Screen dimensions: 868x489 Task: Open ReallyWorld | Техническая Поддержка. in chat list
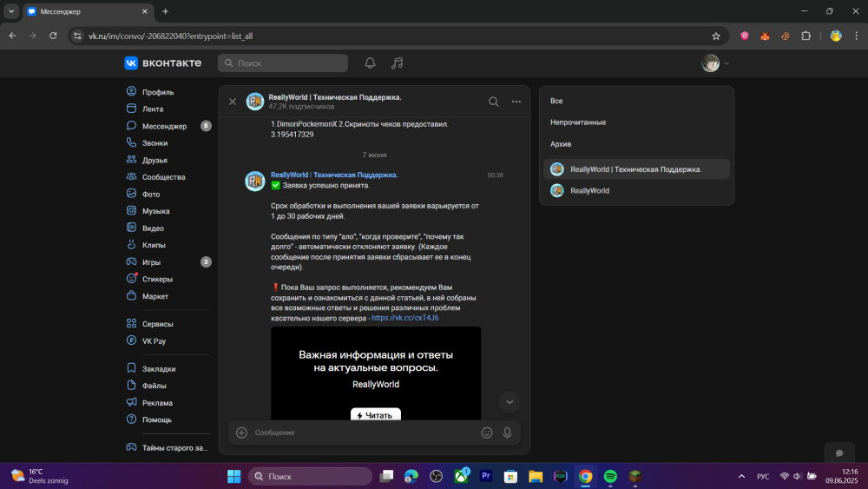point(636,169)
